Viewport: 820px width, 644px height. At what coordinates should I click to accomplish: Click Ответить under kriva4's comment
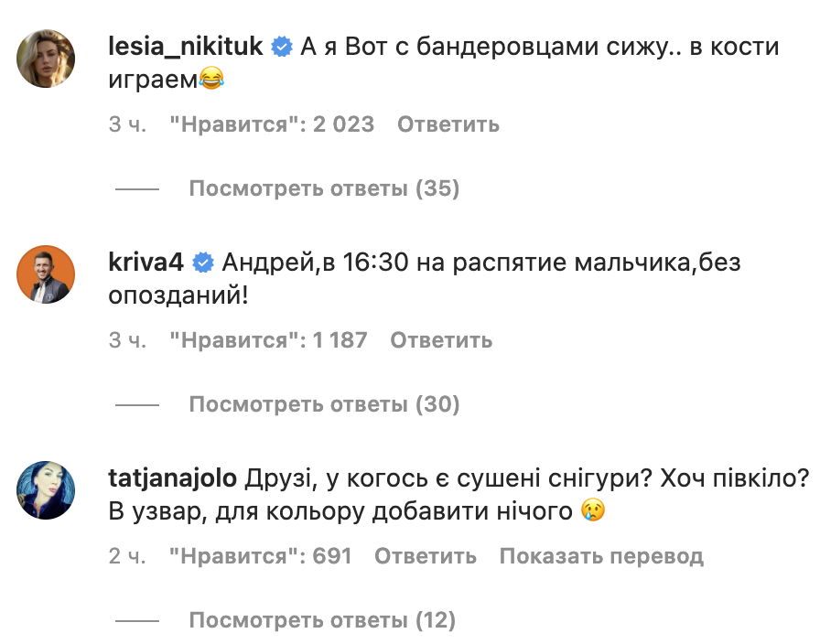[x=440, y=339]
